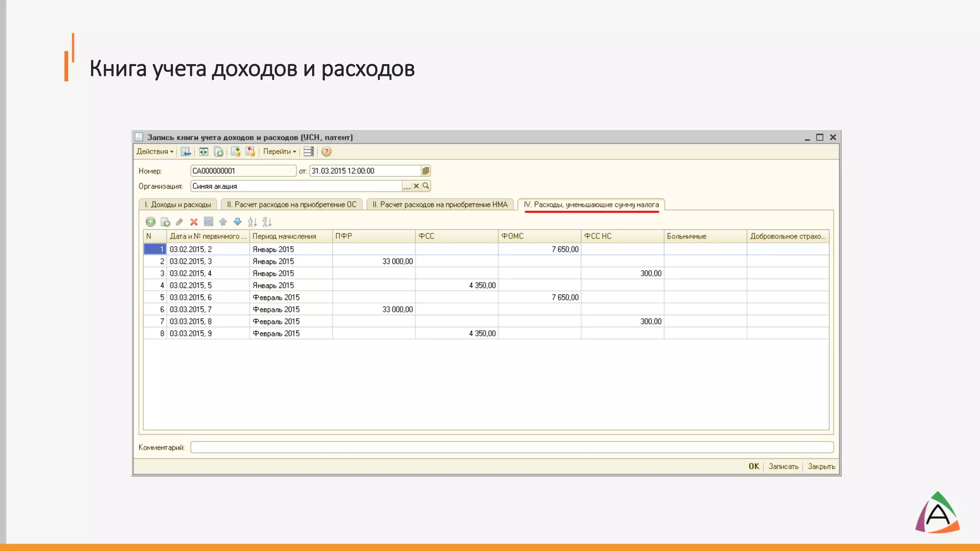Move row down with blue arrow
The image size is (980, 551).
[237, 221]
